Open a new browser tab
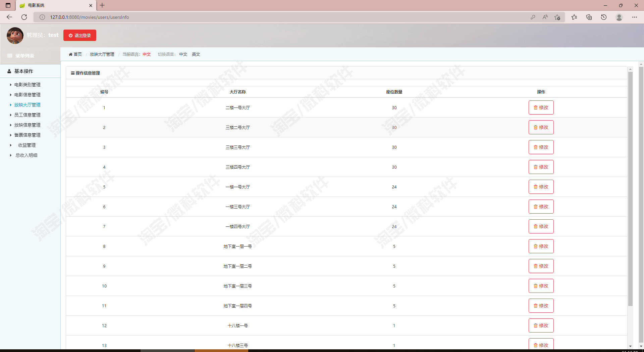Screen dimensions: 644x352 coord(102,5)
